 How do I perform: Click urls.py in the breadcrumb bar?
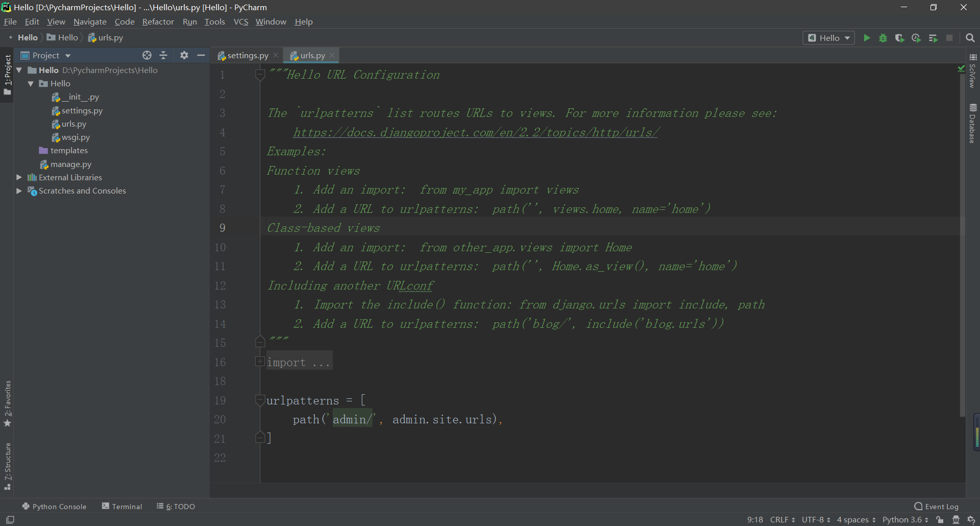106,37
